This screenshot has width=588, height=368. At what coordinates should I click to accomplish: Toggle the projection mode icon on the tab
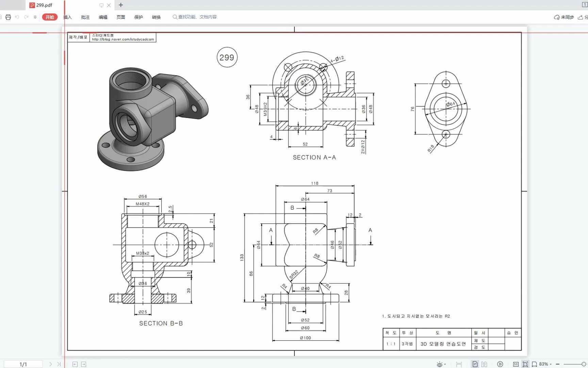[x=101, y=5]
